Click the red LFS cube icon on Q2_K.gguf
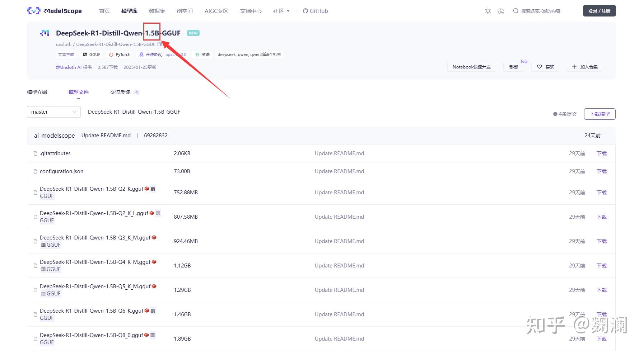This screenshot has width=644, height=351. point(147,189)
